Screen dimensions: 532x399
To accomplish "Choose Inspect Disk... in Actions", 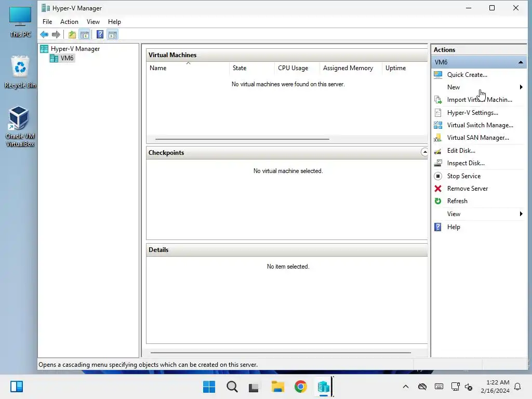I will (466, 163).
